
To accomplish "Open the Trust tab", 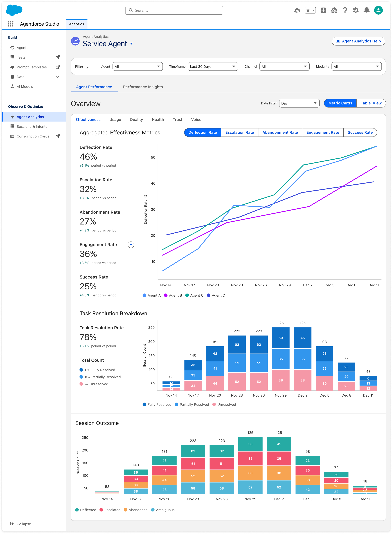I will (177, 119).
